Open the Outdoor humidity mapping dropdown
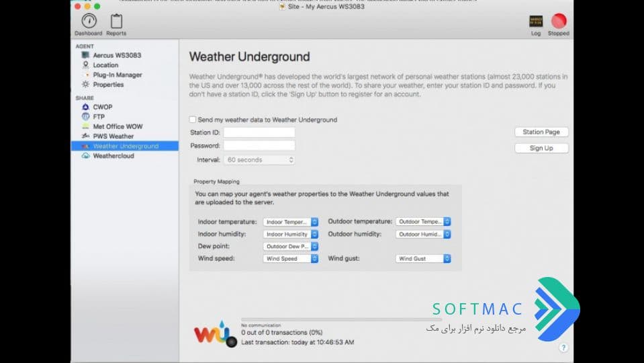644x363 pixels. (423, 235)
